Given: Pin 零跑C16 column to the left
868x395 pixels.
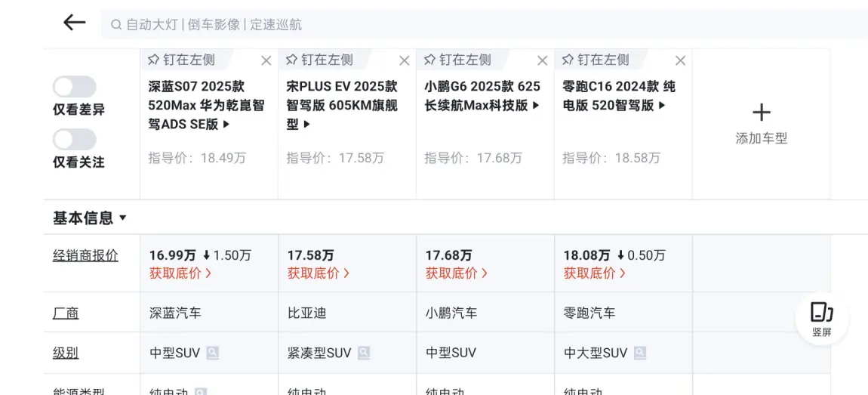Looking at the screenshot, I should (x=596, y=59).
